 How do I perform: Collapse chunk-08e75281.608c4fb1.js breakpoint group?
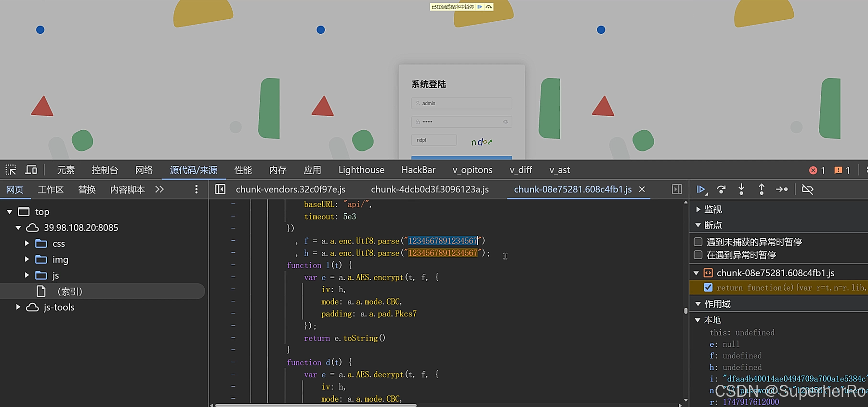point(696,273)
